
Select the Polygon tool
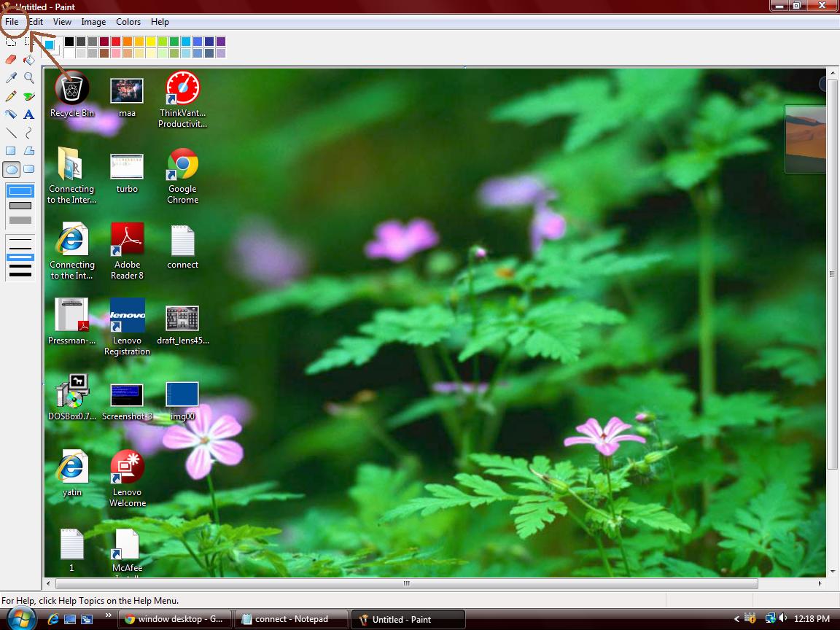tap(29, 150)
